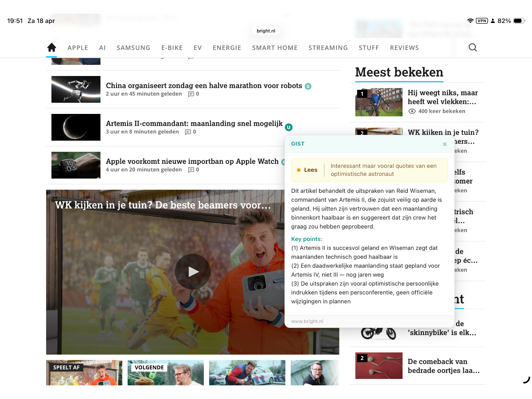Viewport: 532px width, 399px height.
Task: Close the Gist popup
Action: pyautogui.click(x=444, y=144)
